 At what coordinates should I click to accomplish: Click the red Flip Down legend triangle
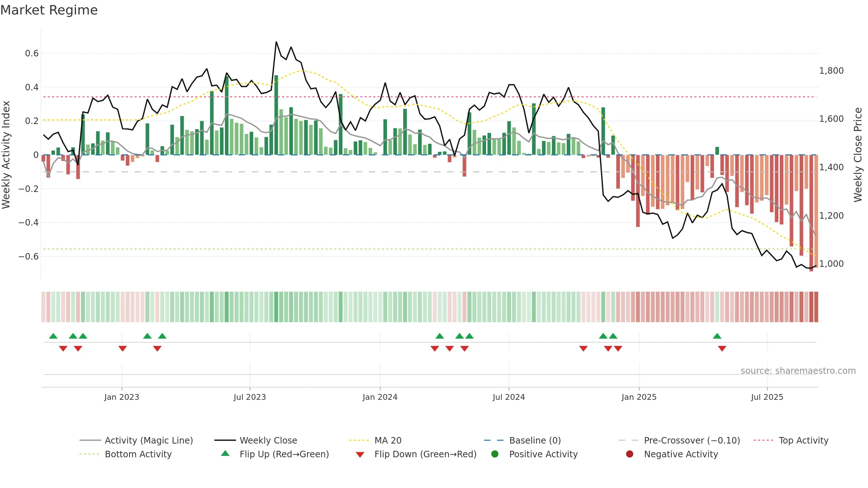tap(360, 455)
